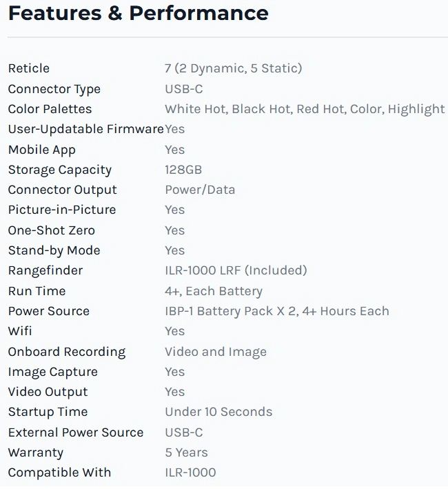Click the IBP-1 Battery Pack power source text
448x489 pixels.
277,311
